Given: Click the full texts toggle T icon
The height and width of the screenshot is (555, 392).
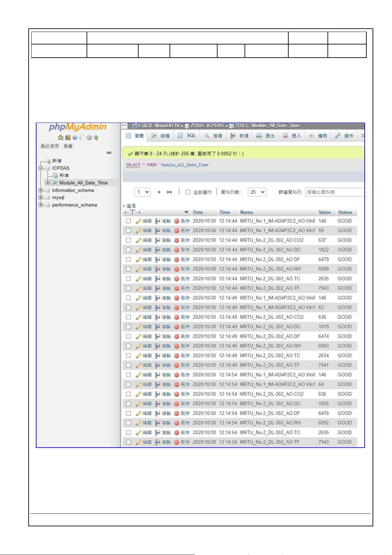Looking at the screenshot, I should (x=133, y=212).
